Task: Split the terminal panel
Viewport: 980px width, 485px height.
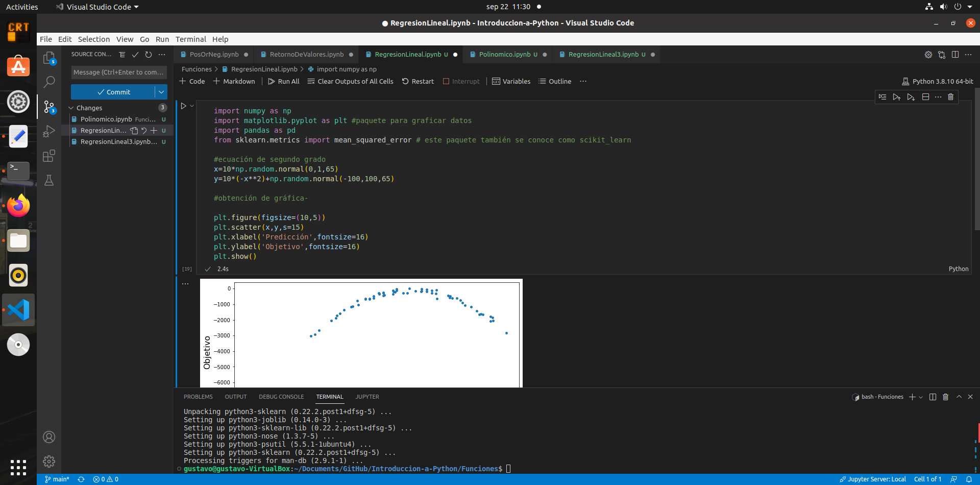Action: (933, 397)
